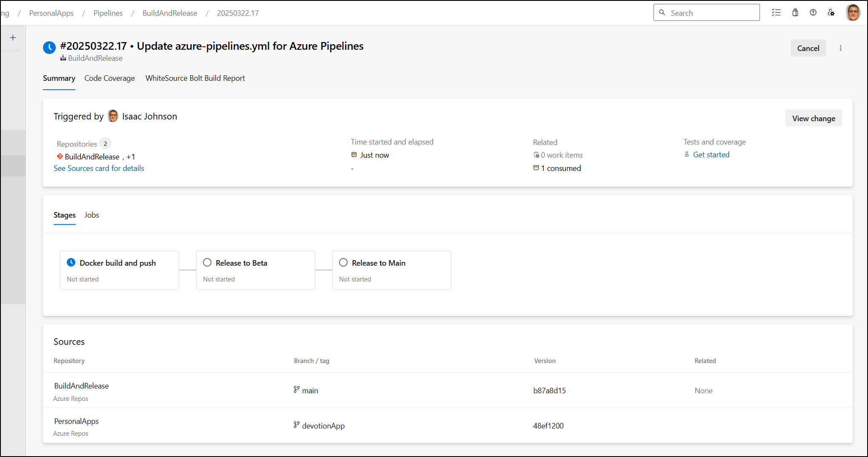The image size is (868, 457).
Task: Click the +1 repositories indicator
Action: (x=131, y=157)
